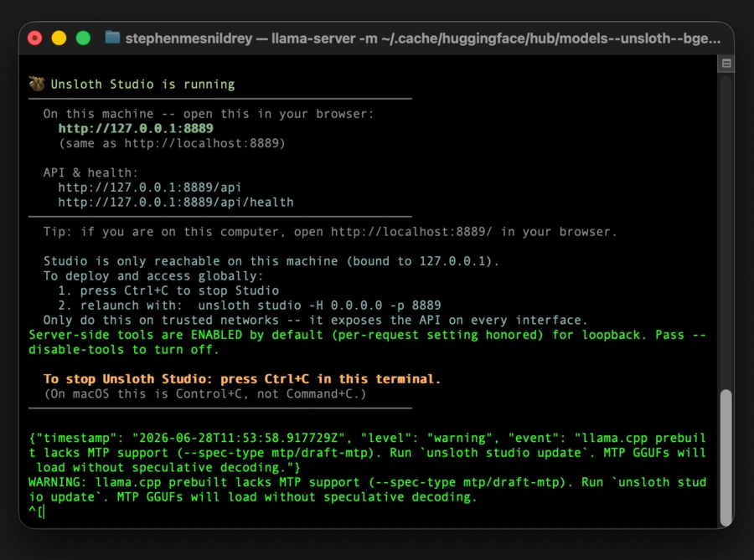Viewport: 754px width, 560px height.
Task: Click the http://127.0.0.1:8889/api/health URL
Action: point(176,203)
